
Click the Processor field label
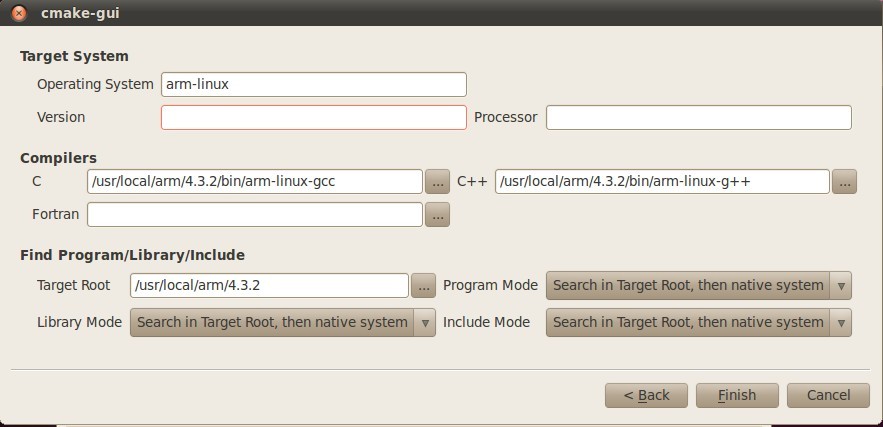point(506,117)
